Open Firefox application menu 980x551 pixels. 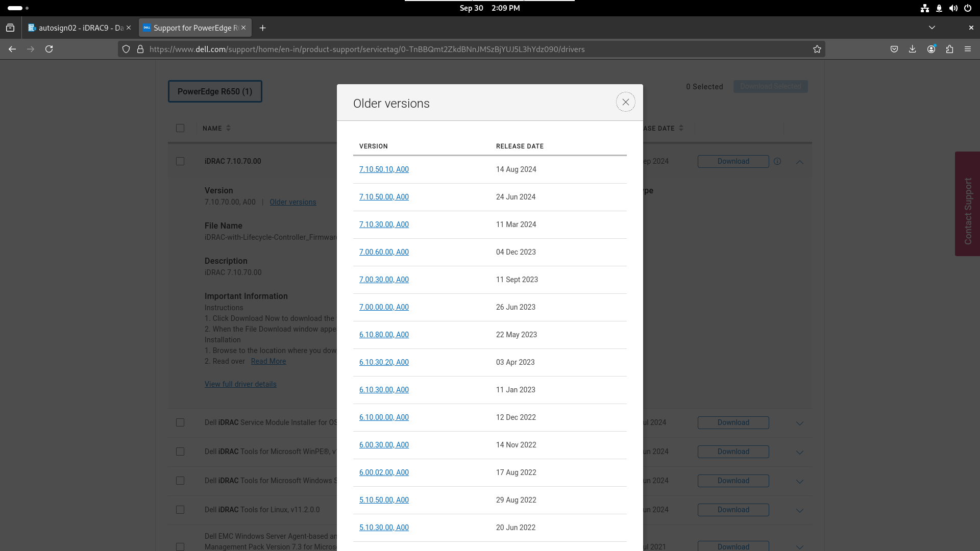coord(968,49)
